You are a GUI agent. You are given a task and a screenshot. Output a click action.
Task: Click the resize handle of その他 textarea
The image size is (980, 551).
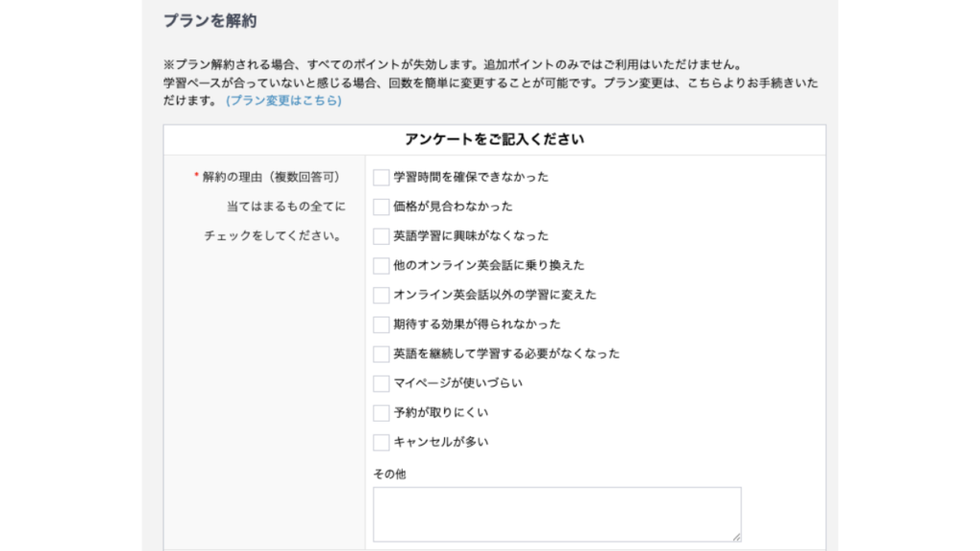coord(736,537)
